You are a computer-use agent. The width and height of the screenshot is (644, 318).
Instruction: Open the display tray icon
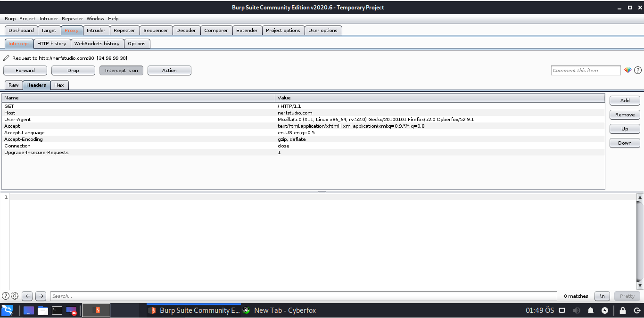pos(562,310)
